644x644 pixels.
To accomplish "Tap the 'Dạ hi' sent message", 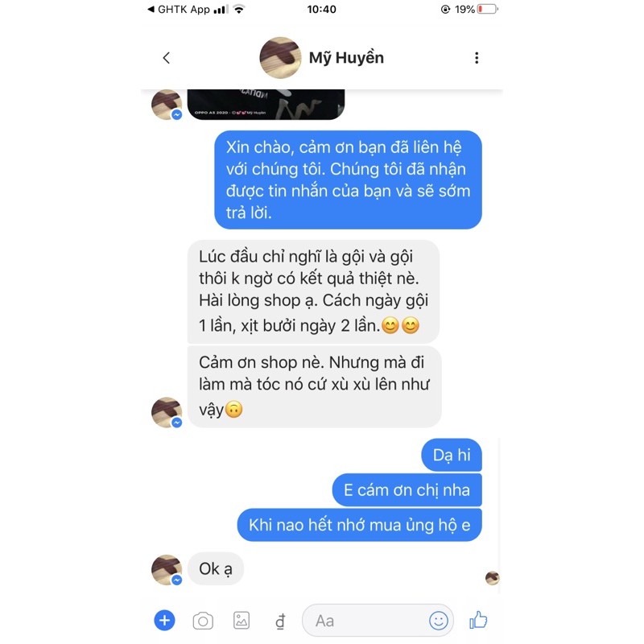I will tap(452, 455).
